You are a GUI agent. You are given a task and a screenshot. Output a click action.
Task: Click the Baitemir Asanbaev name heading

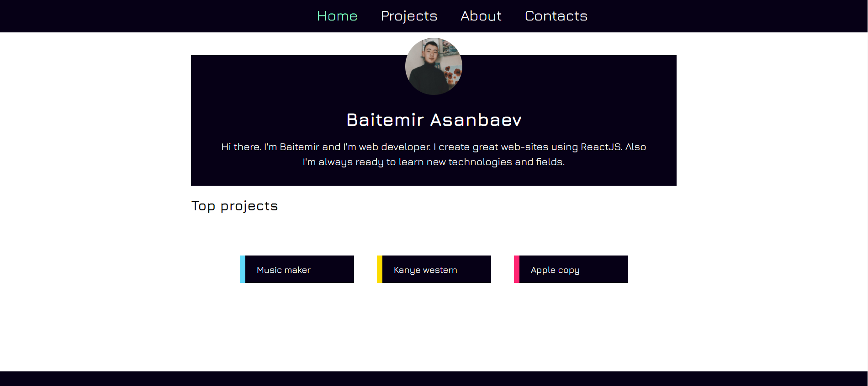pos(434,120)
